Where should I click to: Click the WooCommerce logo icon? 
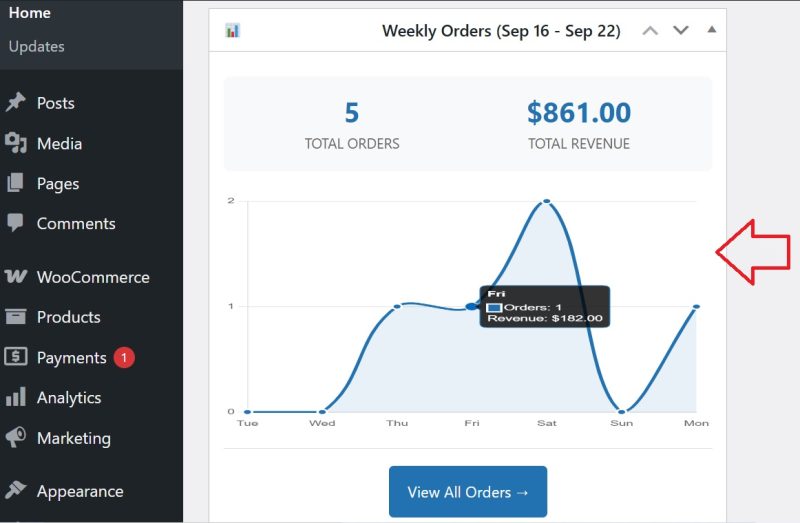click(x=15, y=277)
